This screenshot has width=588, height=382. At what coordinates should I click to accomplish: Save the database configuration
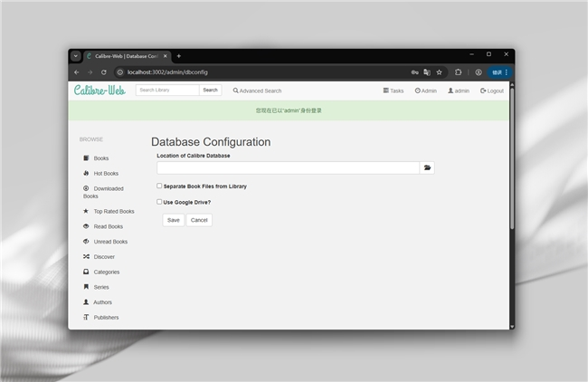174,220
